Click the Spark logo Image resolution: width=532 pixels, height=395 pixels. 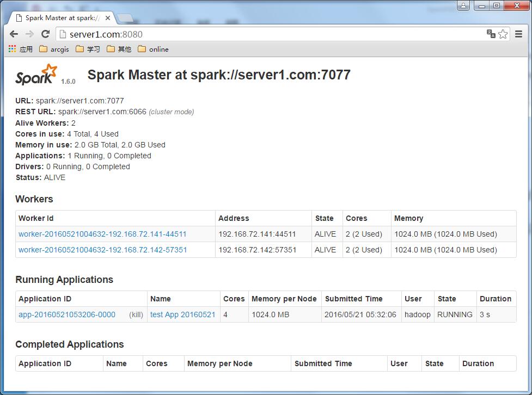[36, 74]
